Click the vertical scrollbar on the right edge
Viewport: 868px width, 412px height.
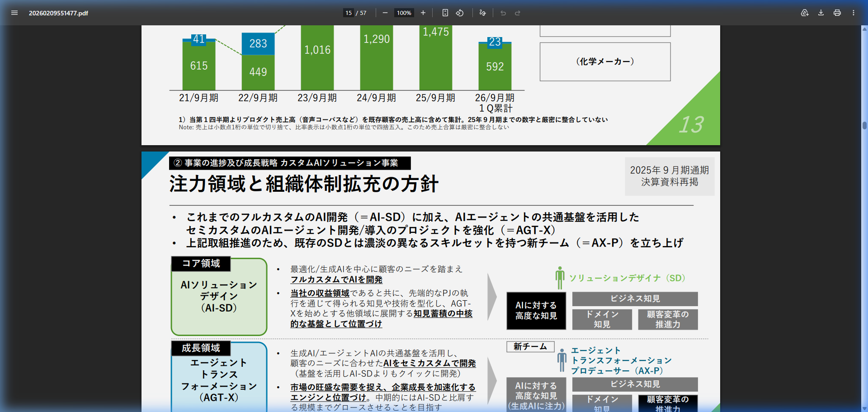pyautogui.click(x=863, y=125)
